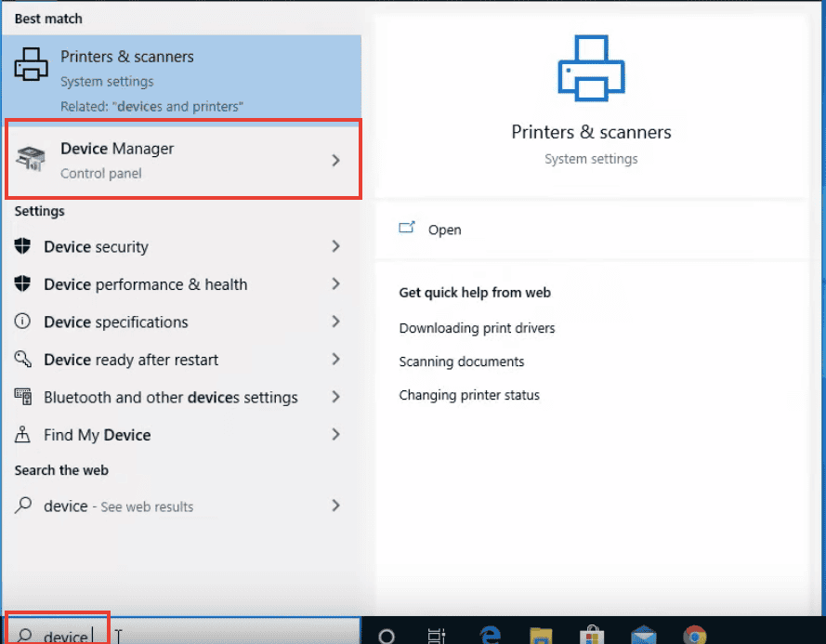Expand Device ready after restart chevron
Screen dimensions: 826x644
coord(335,360)
